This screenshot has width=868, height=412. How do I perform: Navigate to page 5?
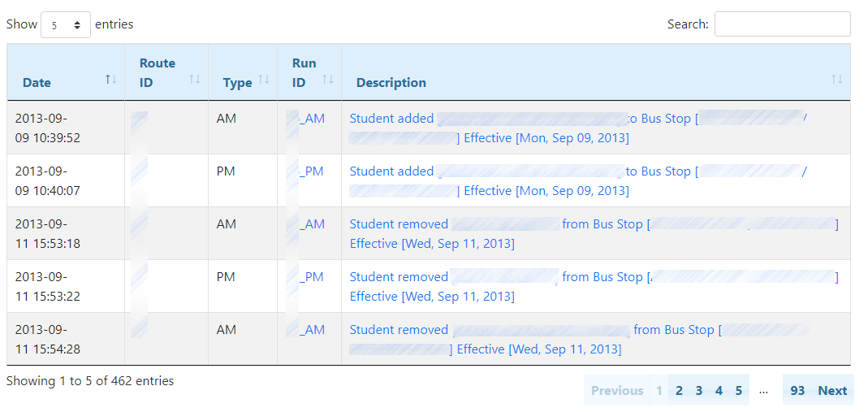tap(739, 391)
